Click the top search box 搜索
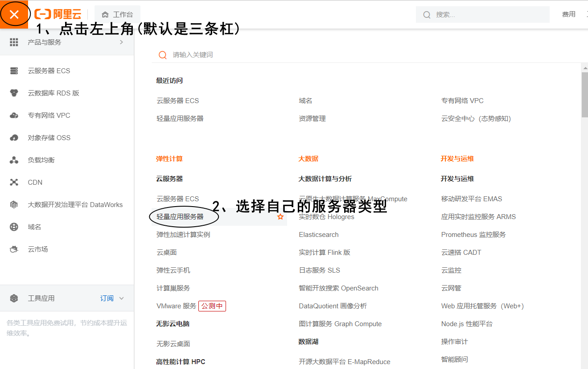 486,15
